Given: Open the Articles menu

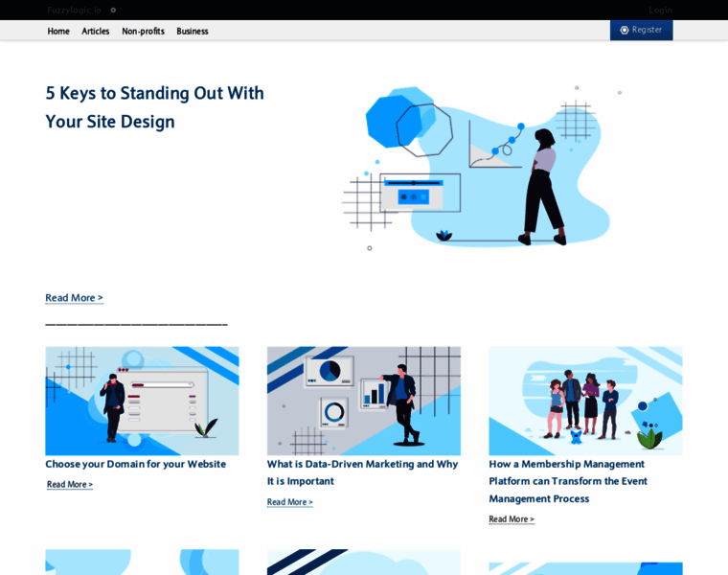Looking at the screenshot, I should (96, 31).
